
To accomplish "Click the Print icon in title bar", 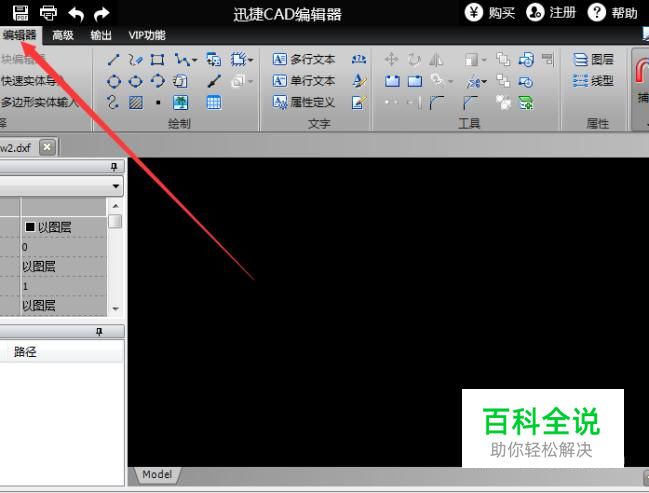I will [48, 13].
